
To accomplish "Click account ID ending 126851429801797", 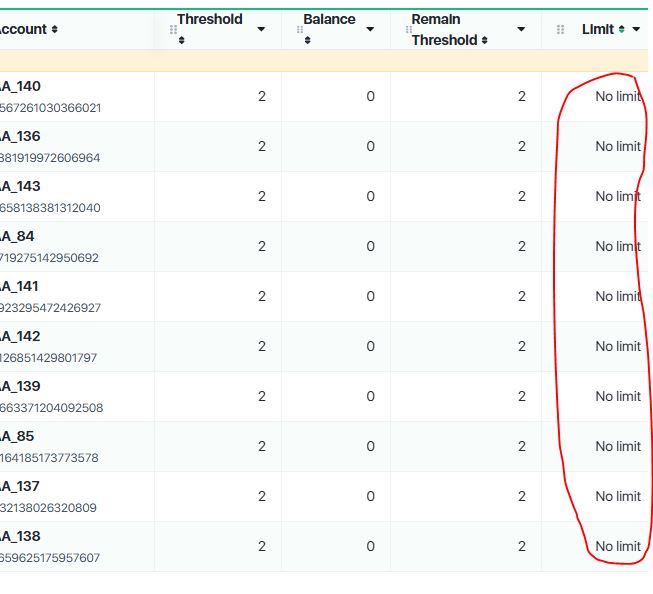I will pyautogui.click(x=48, y=358).
